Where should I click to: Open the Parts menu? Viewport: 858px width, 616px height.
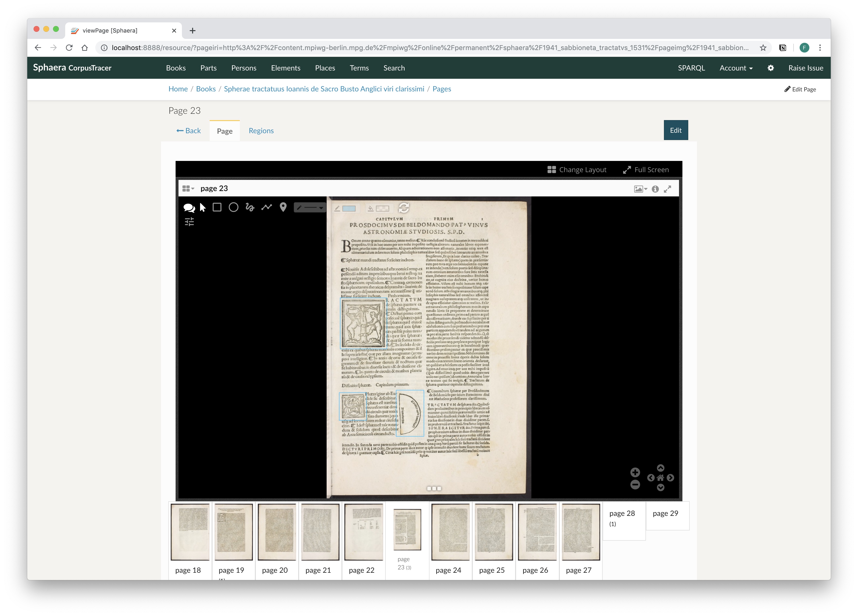point(208,68)
